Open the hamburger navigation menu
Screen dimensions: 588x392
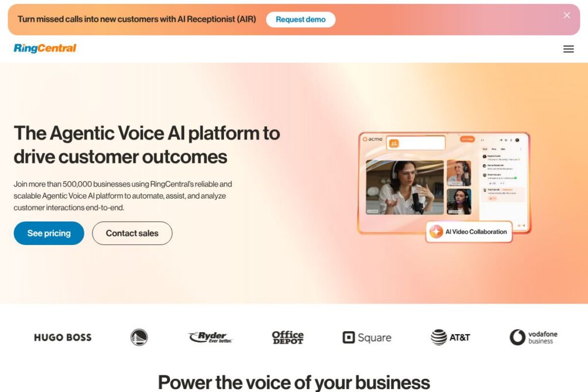pyautogui.click(x=568, y=49)
